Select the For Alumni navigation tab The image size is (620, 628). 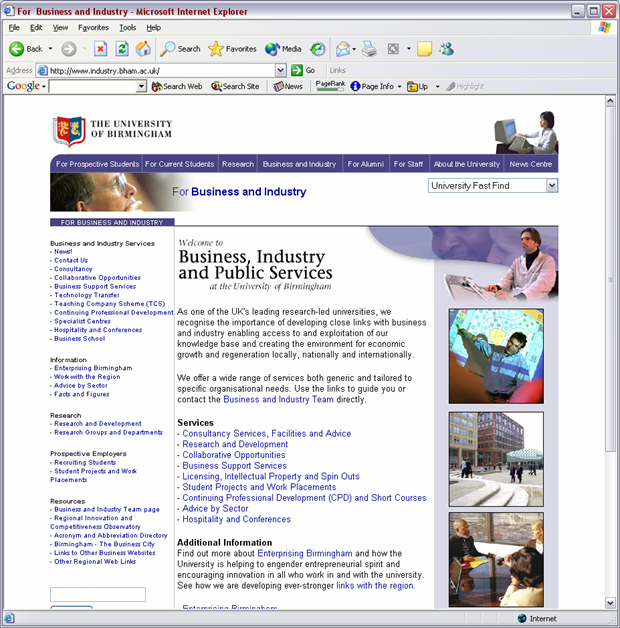[366, 164]
